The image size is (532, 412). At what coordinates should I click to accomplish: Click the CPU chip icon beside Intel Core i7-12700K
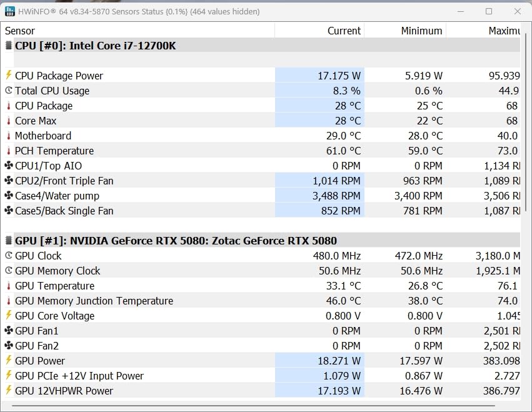pos(9,46)
